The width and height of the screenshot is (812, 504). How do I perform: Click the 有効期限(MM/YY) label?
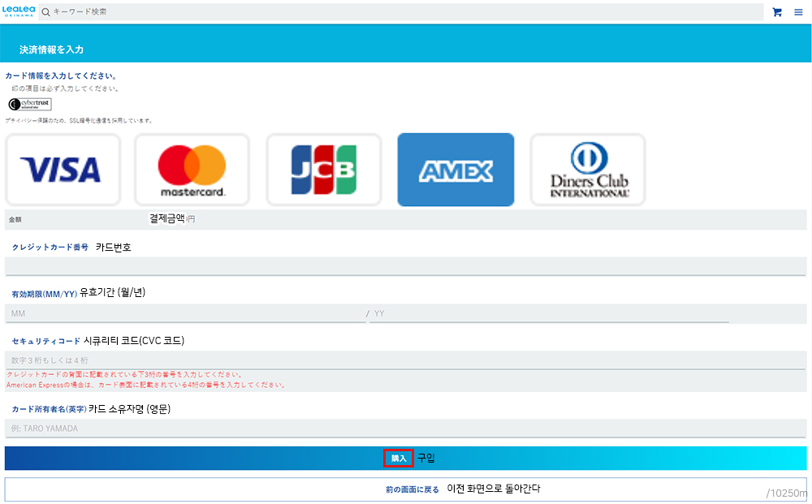point(45,294)
